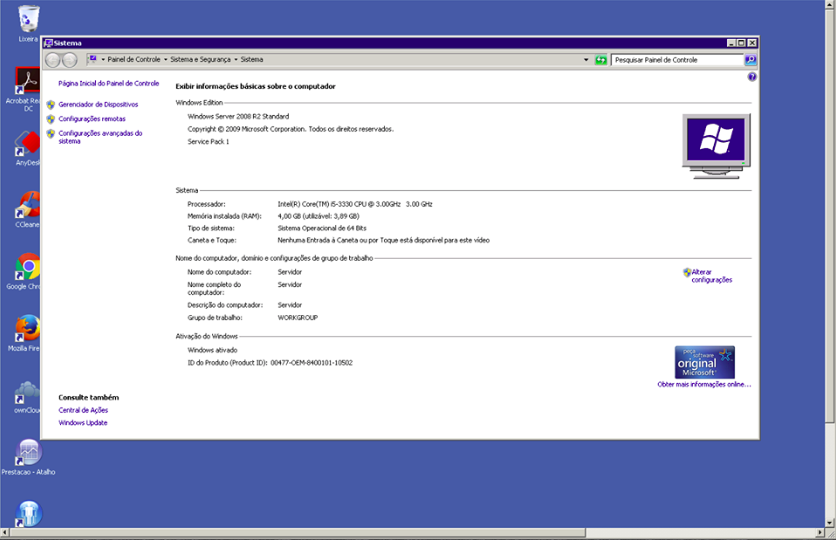Click Service Pack 1 text

(x=208, y=142)
